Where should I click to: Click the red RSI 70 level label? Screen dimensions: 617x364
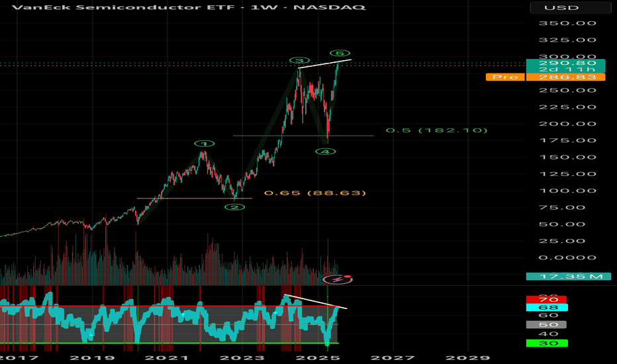click(x=547, y=300)
